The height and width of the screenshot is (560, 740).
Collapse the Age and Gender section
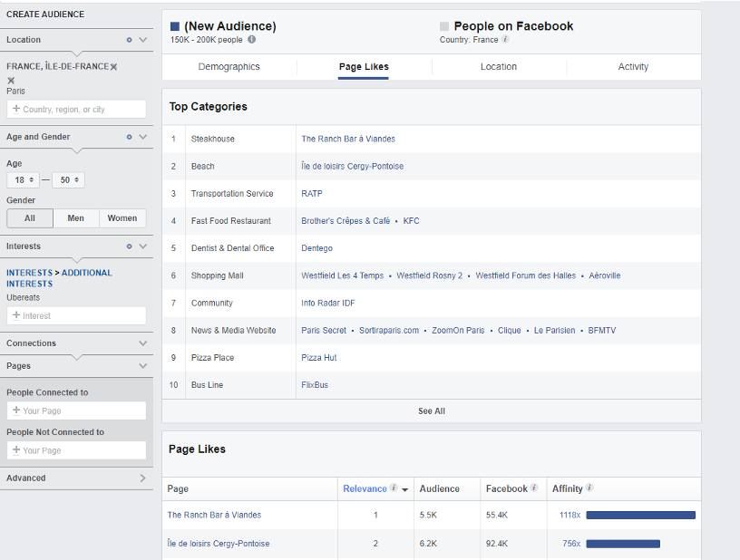tap(143, 137)
